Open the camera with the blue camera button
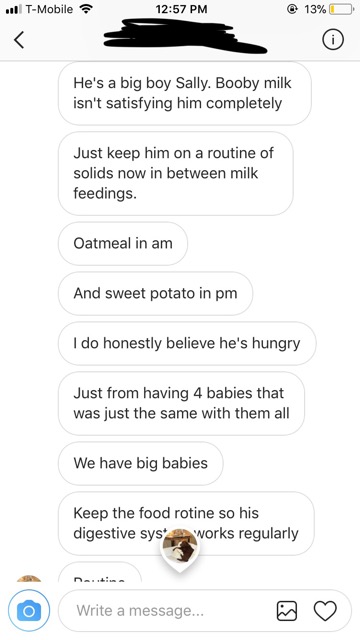 pyautogui.click(x=29, y=611)
